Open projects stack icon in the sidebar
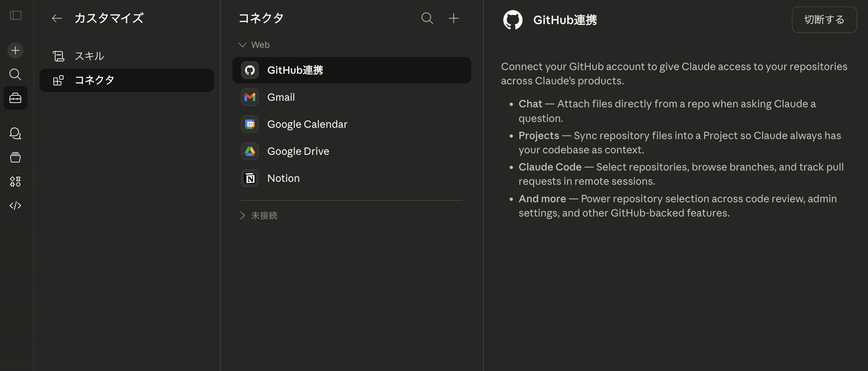 [x=15, y=157]
